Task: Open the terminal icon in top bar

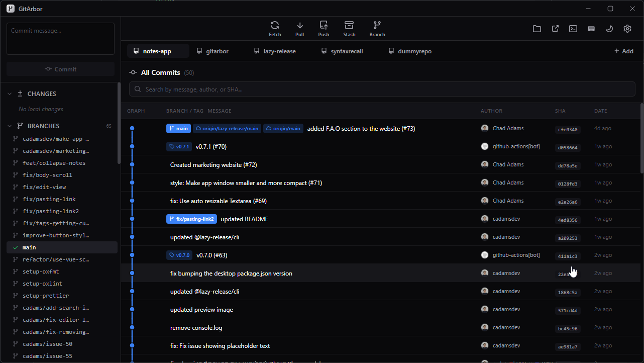Action: (x=573, y=29)
